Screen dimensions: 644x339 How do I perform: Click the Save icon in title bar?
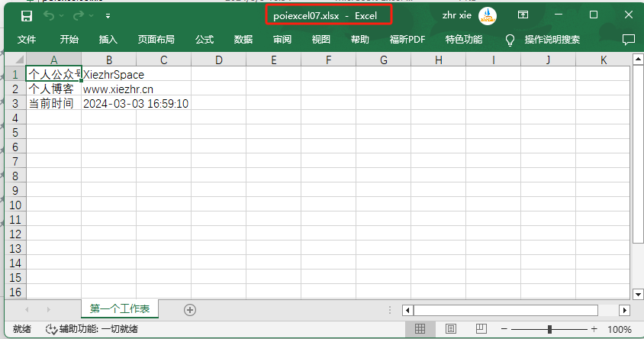pos(27,15)
